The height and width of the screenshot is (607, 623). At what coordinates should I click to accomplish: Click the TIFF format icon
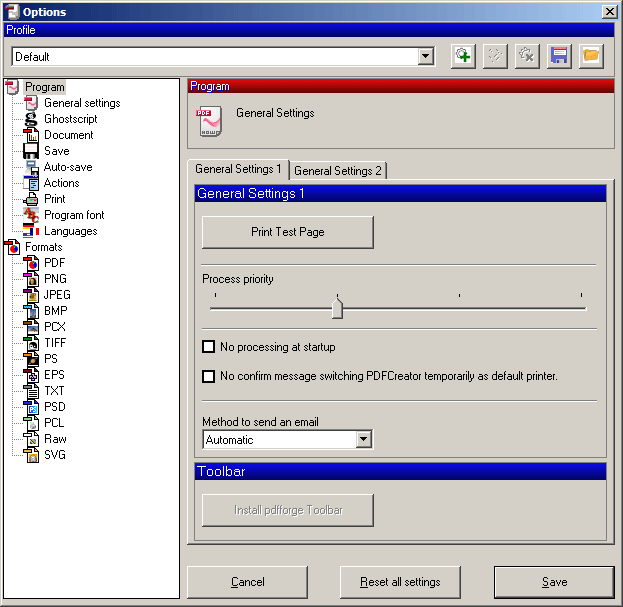[31, 343]
